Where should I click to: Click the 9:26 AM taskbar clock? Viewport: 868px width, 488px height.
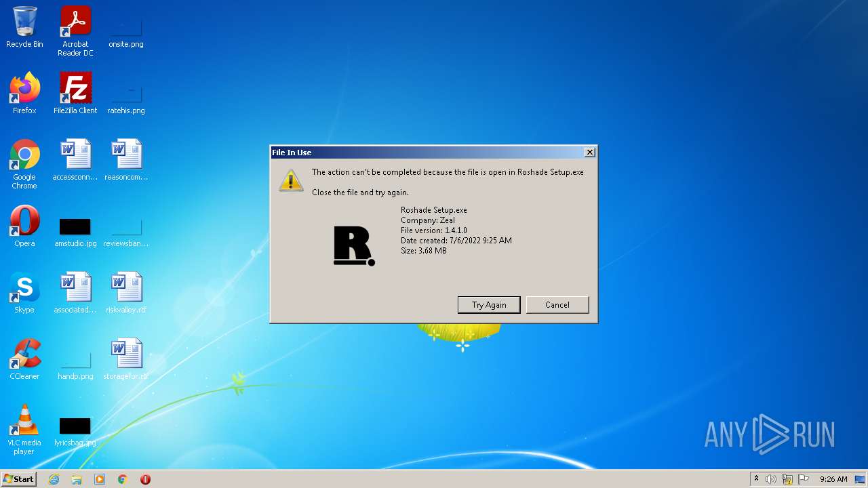click(x=833, y=479)
